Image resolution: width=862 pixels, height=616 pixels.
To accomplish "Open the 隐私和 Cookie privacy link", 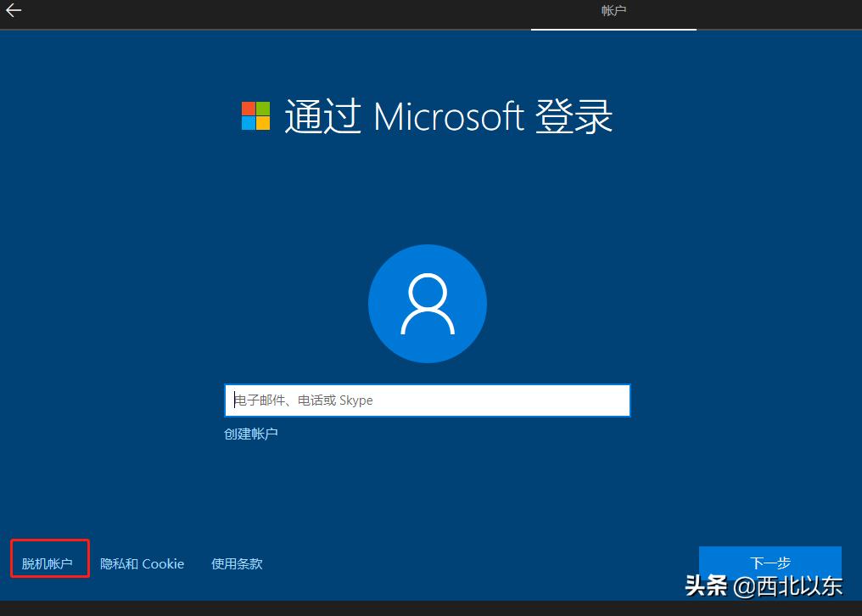I will [142, 563].
